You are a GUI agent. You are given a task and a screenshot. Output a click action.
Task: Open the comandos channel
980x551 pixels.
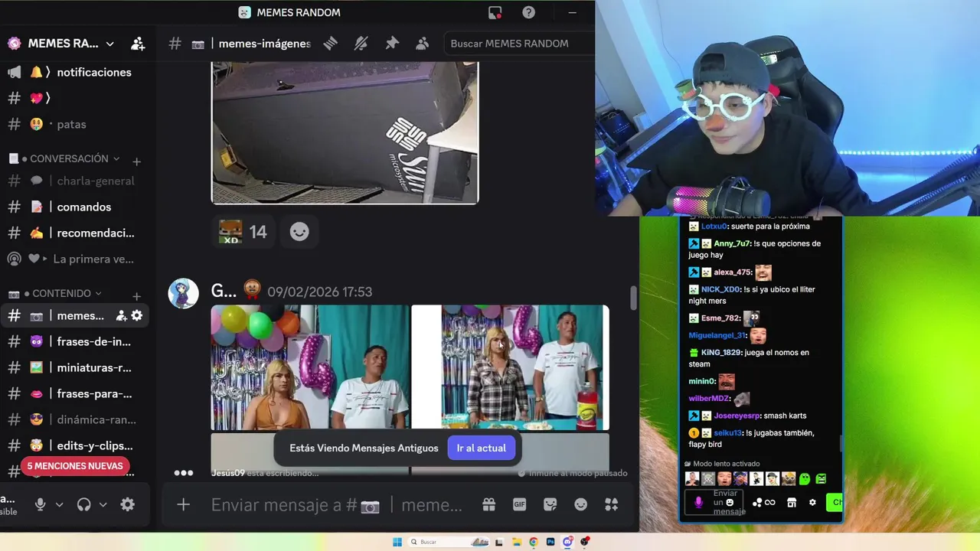(77, 207)
